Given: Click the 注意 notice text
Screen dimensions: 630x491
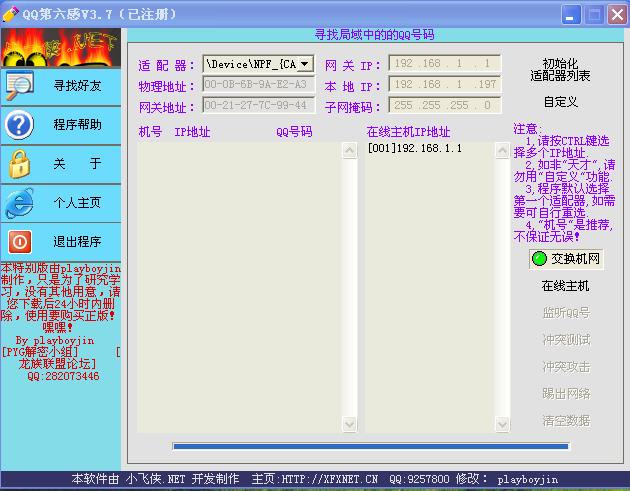Looking at the screenshot, I should coord(528,129).
